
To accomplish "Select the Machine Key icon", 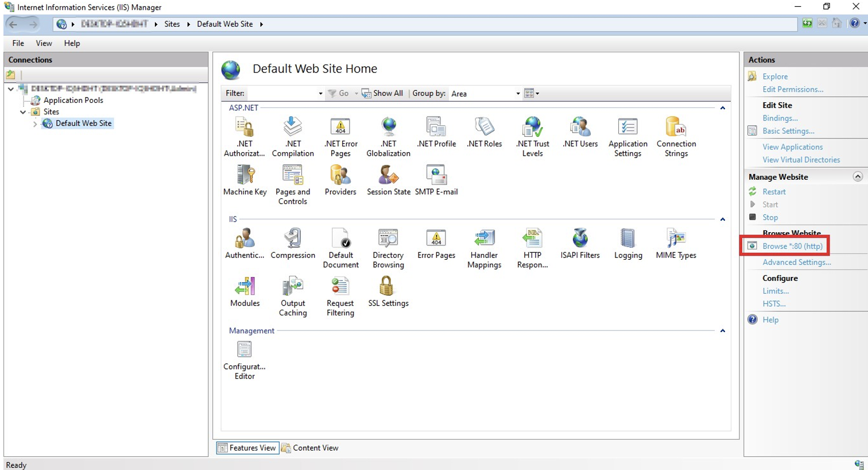I will point(245,180).
